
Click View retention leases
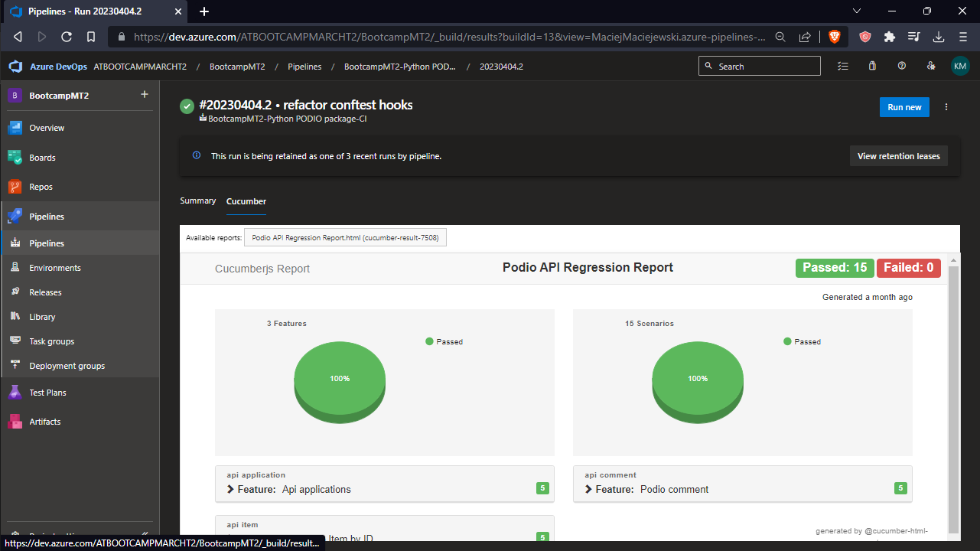coord(898,155)
